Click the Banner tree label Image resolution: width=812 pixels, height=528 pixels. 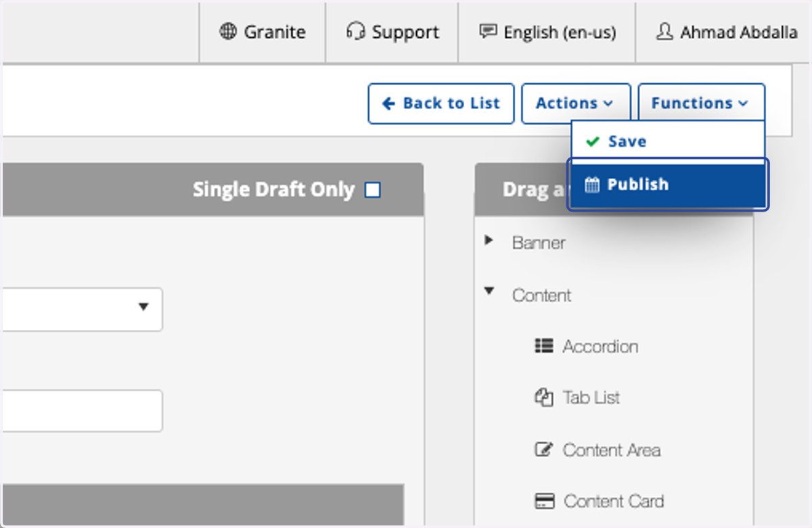click(x=539, y=243)
